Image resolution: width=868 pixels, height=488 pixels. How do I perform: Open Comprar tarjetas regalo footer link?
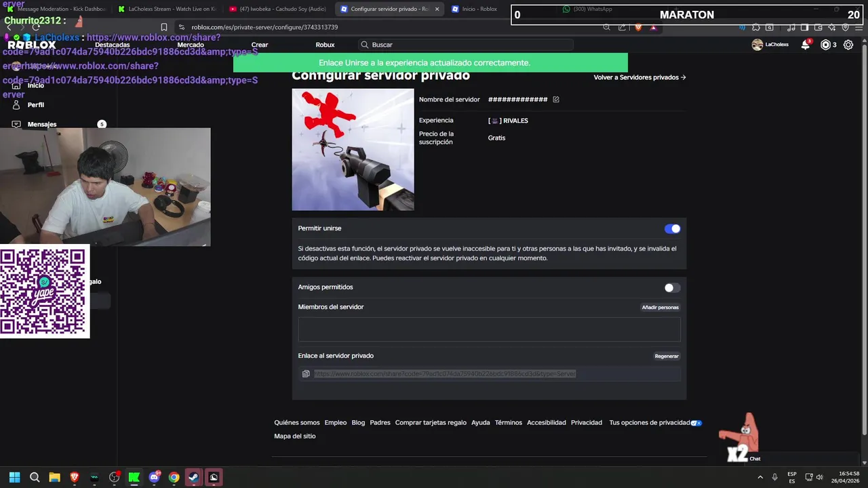point(431,423)
